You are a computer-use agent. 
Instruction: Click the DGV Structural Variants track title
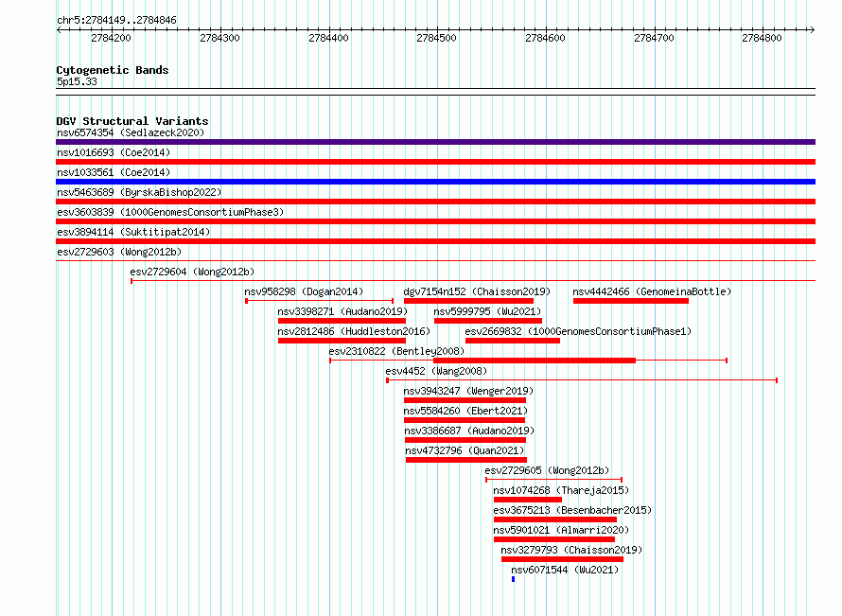(132, 121)
